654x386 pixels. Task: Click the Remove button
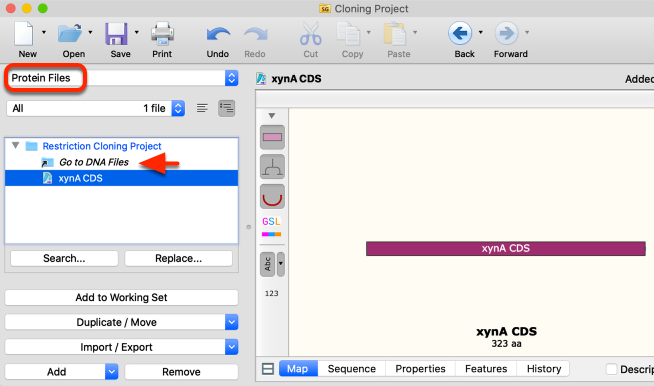181,372
